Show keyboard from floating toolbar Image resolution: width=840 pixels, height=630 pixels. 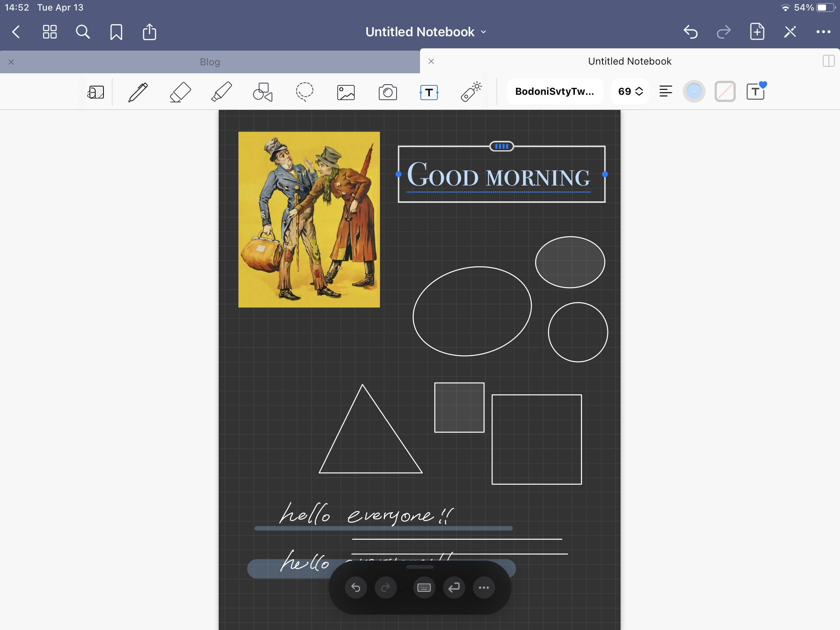point(424,588)
